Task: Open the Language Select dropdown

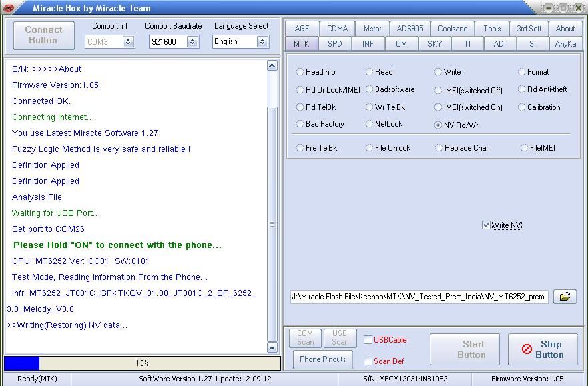Action: pyautogui.click(x=262, y=41)
